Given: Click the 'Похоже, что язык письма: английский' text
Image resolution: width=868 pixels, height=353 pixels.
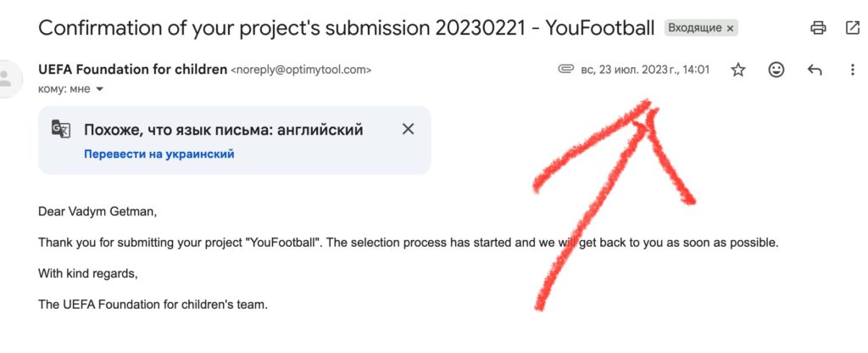Looking at the screenshot, I should coord(224,130).
